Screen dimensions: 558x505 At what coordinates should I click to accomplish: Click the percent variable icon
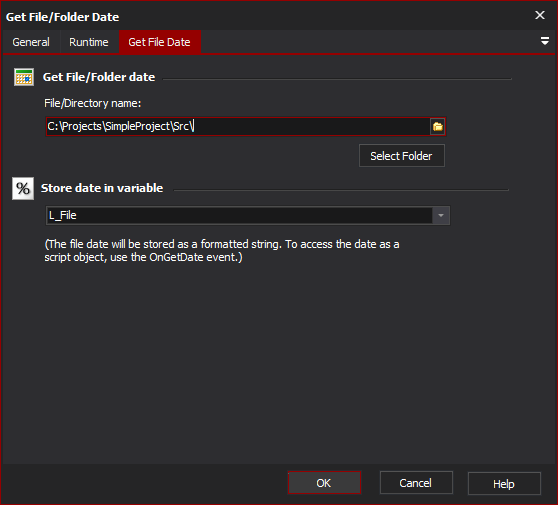tap(23, 188)
